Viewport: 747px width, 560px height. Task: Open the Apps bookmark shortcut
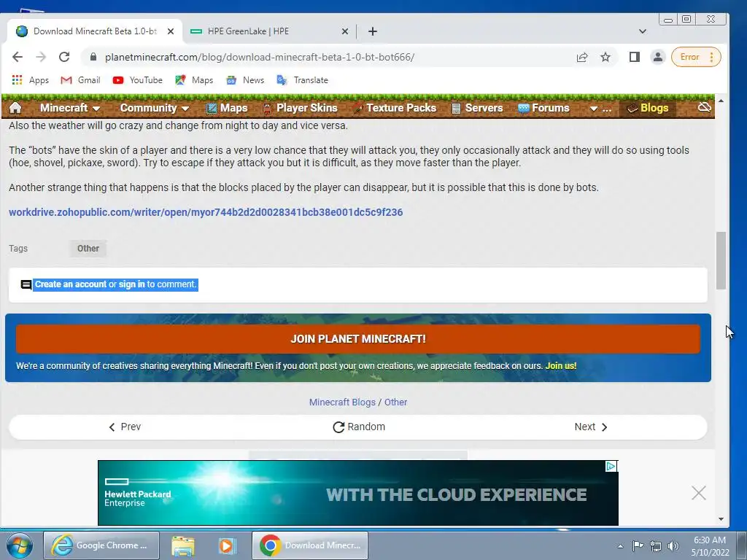(31, 80)
